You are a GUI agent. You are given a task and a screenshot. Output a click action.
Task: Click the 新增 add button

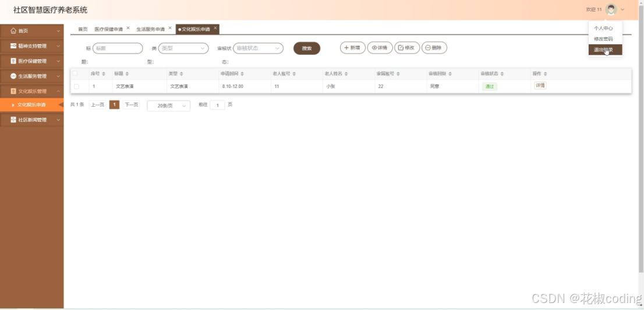pyautogui.click(x=352, y=48)
